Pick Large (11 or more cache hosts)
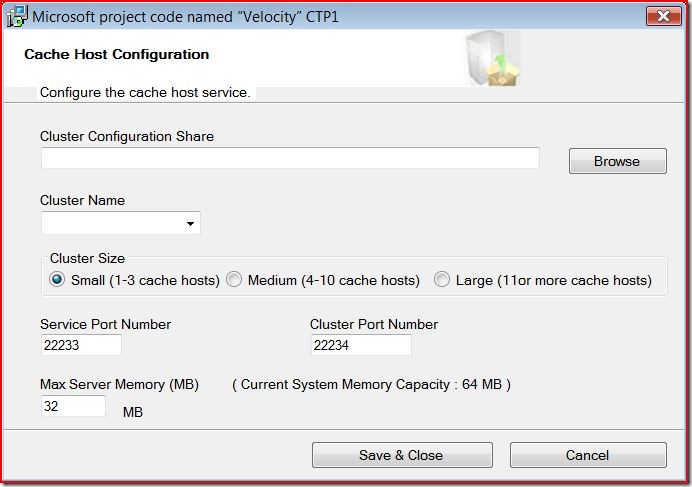 coord(442,280)
